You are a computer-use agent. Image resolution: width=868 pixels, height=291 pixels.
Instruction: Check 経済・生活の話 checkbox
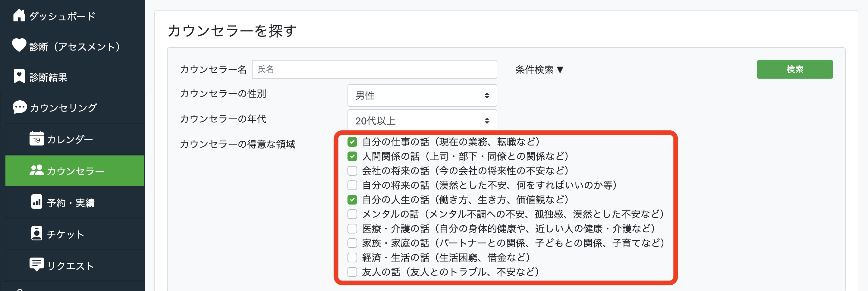(x=352, y=258)
